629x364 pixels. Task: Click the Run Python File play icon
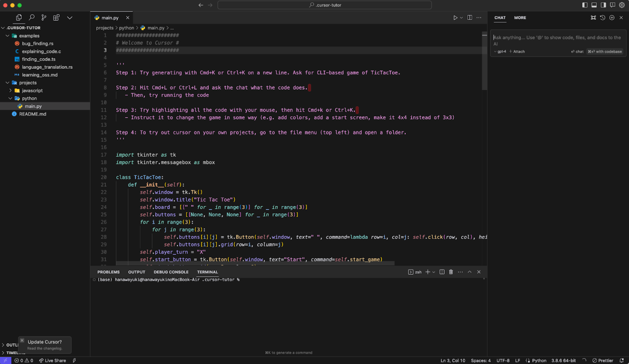[455, 18]
